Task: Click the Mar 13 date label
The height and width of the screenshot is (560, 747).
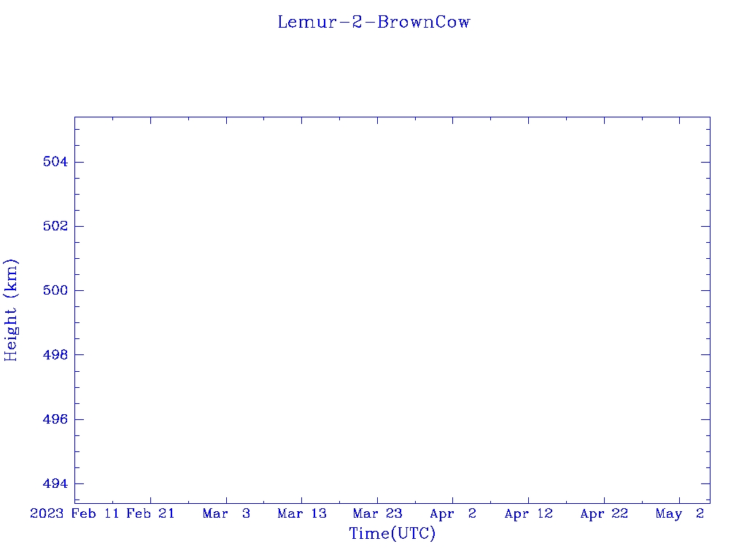Action: pos(302,513)
